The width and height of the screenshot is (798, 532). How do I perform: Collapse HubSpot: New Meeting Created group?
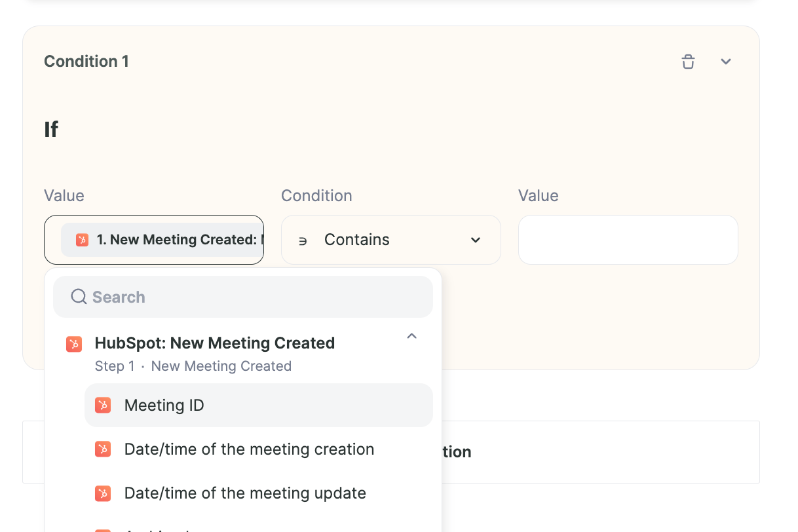(411, 336)
